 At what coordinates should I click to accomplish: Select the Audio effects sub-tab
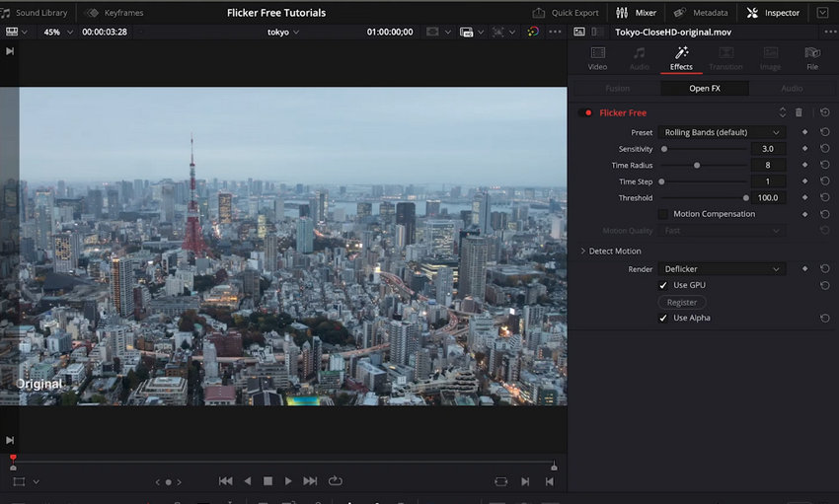pos(792,88)
